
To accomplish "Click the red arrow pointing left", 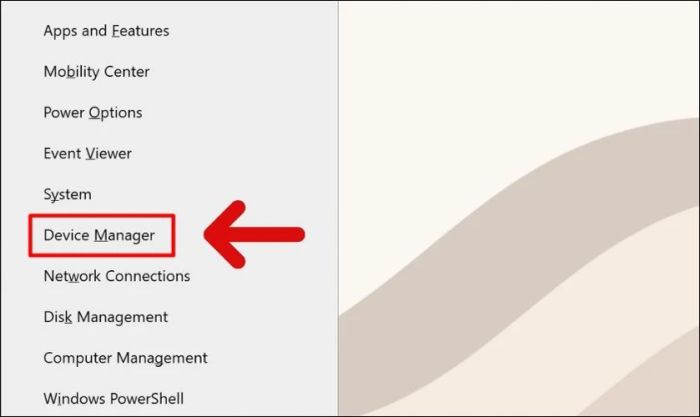I will [255, 235].
